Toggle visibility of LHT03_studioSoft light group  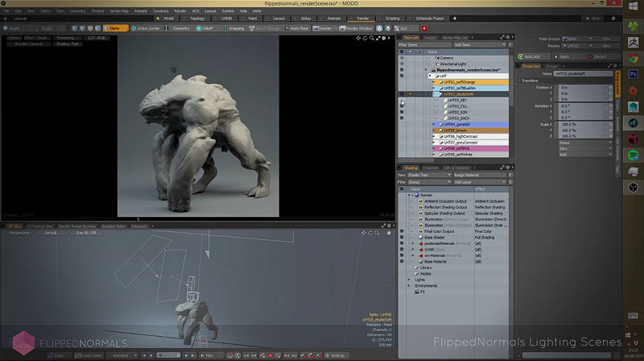[402, 94]
